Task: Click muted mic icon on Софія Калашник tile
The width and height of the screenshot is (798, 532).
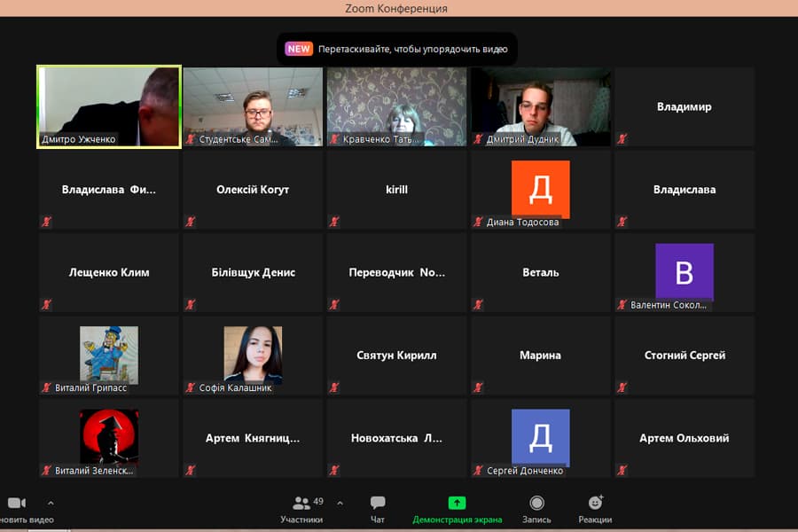Action: coord(191,387)
